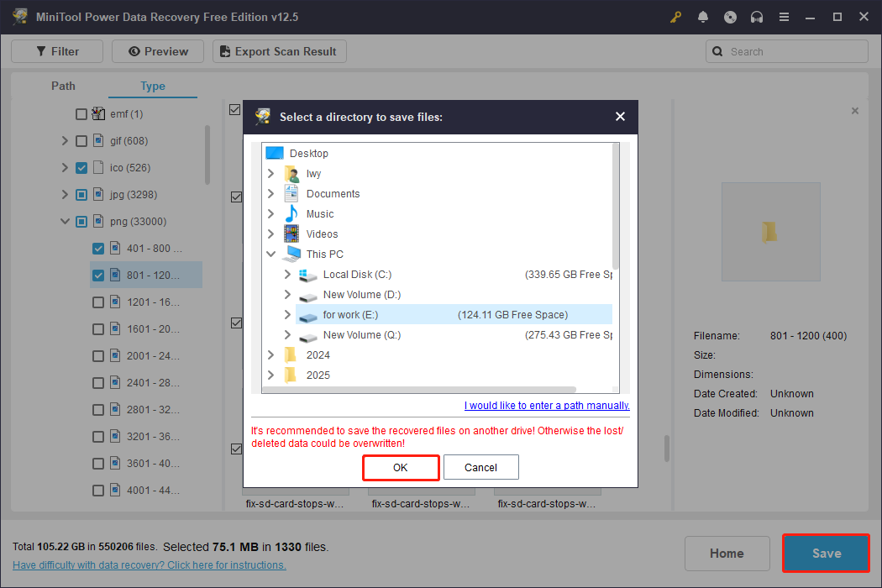Open the hamburger menu icon

784,17
